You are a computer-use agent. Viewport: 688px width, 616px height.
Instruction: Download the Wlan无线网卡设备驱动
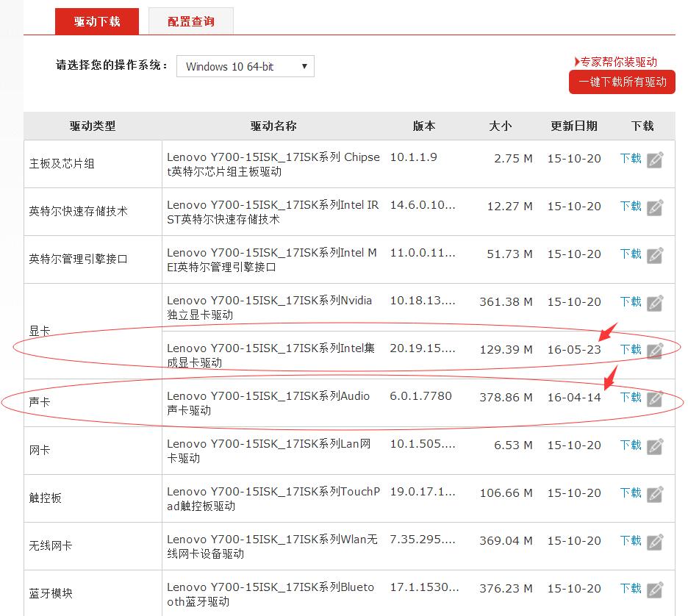[x=631, y=541]
